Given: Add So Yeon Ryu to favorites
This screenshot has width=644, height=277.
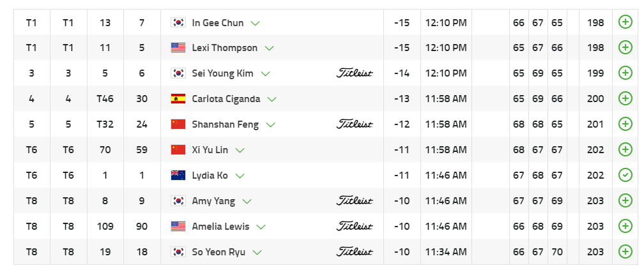Looking at the screenshot, I should point(625,252).
